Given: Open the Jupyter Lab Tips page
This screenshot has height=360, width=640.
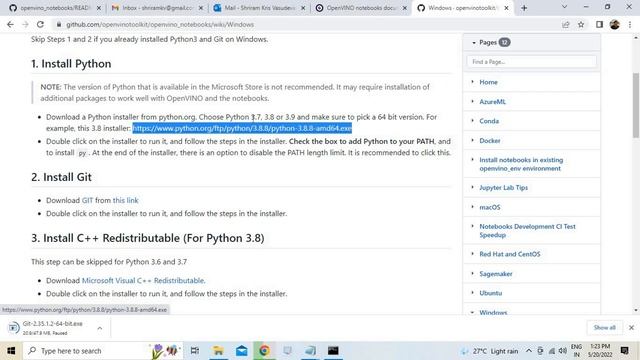Looking at the screenshot, I should (503, 188).
